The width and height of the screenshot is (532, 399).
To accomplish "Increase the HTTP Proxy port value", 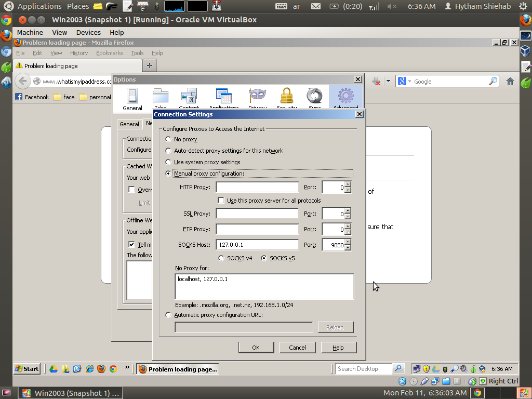I will click(x=348, y=184).
